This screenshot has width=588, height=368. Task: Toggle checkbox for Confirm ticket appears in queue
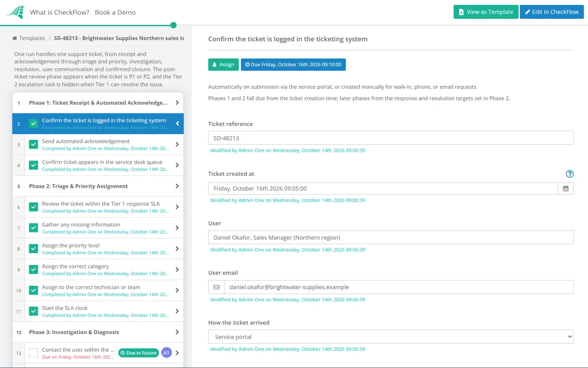(34, 165)
